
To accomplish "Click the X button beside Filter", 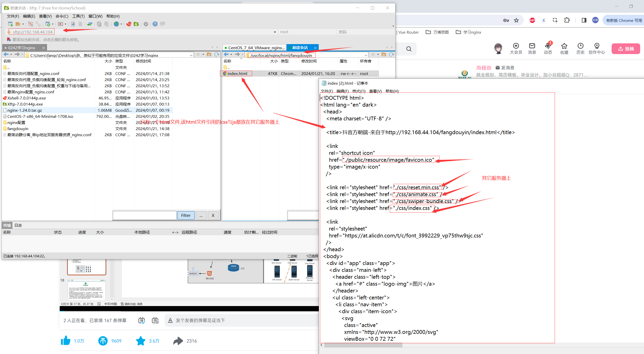I will (x=213, y=216).
